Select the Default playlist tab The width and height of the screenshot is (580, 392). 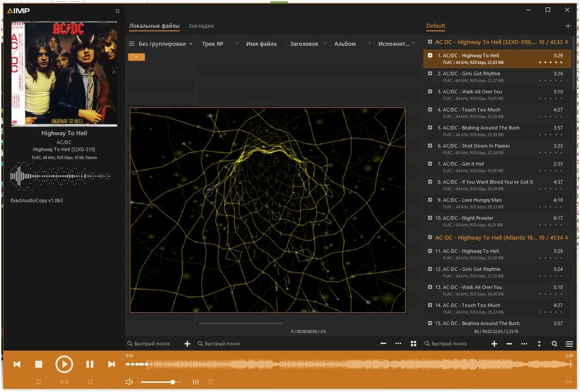[435, 26]
